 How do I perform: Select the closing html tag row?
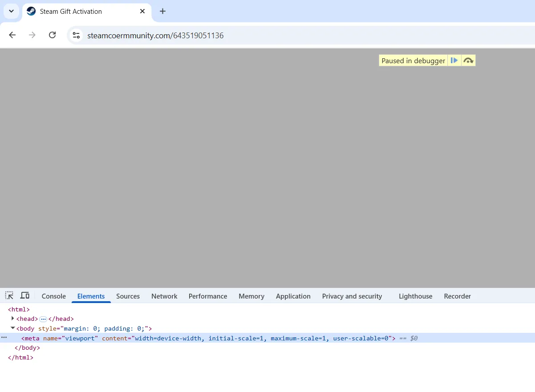20,357
